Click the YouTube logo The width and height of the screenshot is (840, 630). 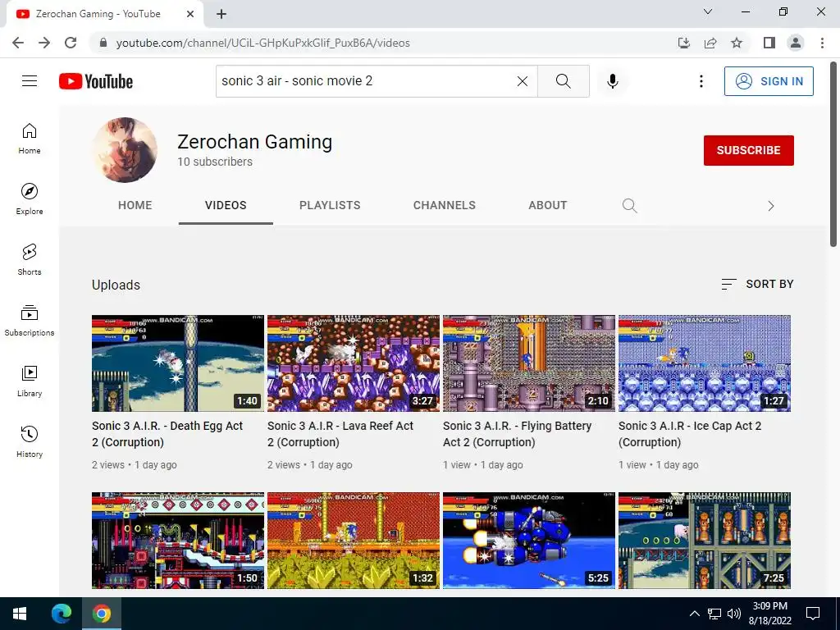pyautogui.click(x=96, y=81)
